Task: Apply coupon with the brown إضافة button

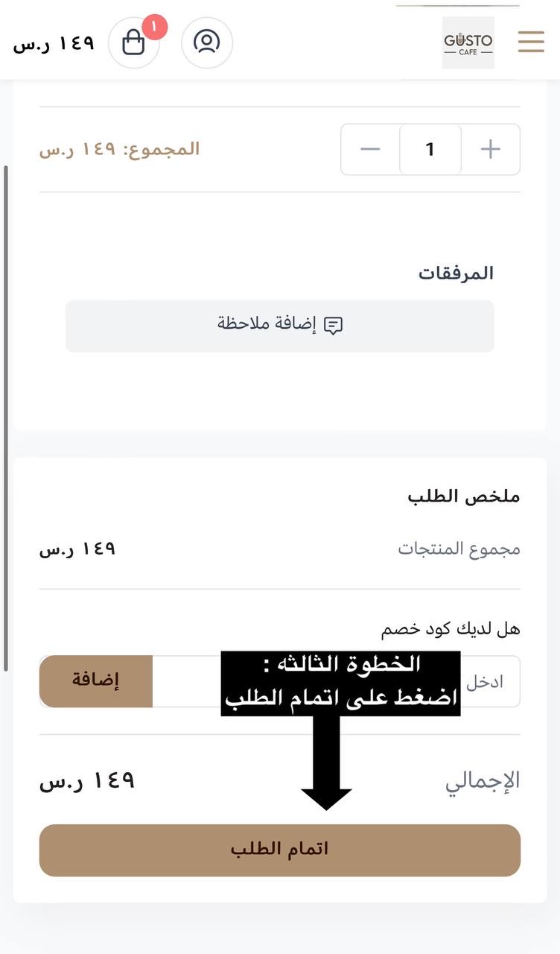Action: coord(96,681)
